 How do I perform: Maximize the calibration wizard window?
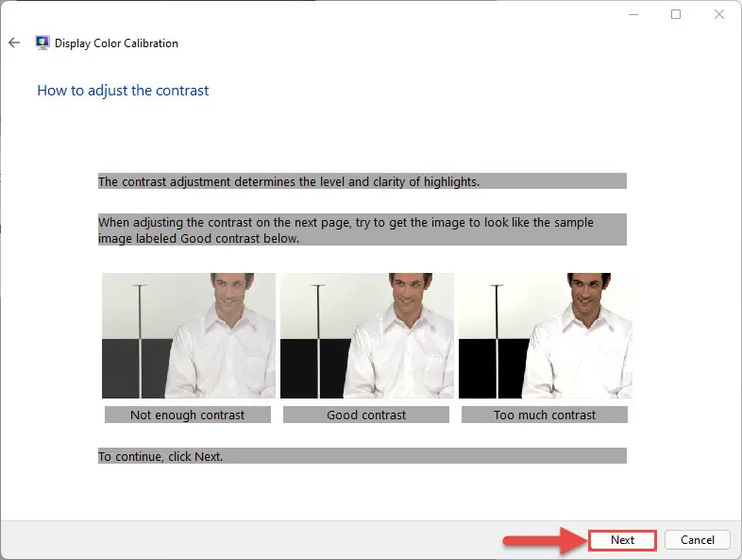pos(676,14)
